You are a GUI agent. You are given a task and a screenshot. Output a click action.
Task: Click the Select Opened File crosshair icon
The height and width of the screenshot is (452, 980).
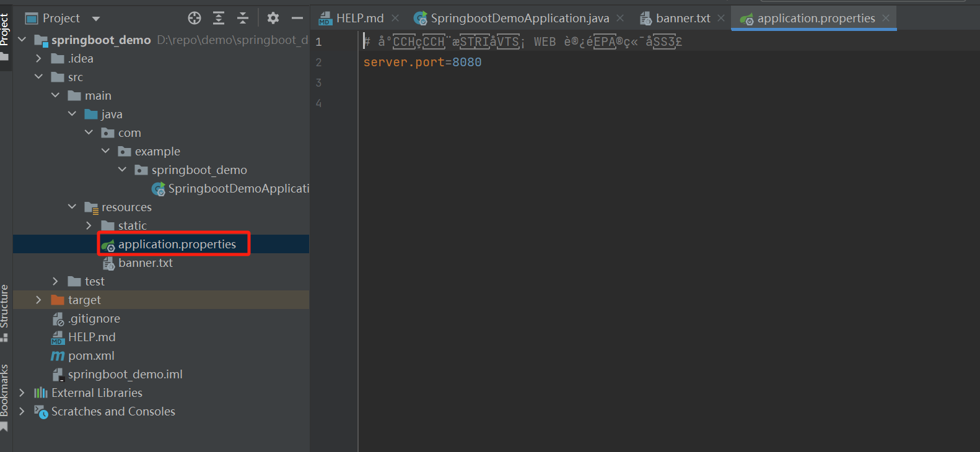(x=195, y=19)
